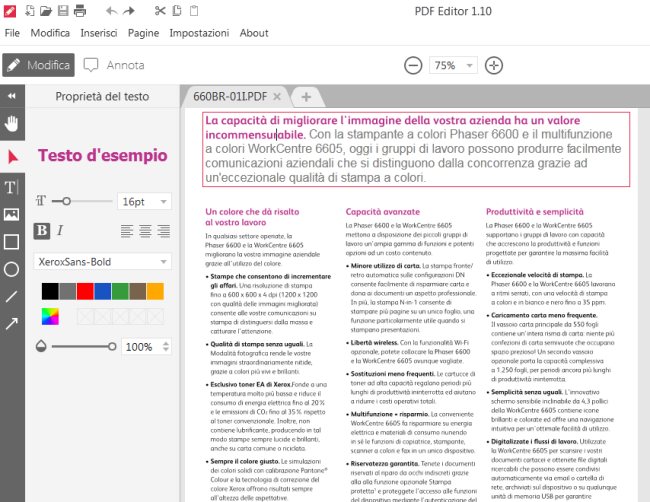This screenshot has width=650, height=502.
Task: Close the 660BR-01I.PDF tab
Action: coord(277,97)
